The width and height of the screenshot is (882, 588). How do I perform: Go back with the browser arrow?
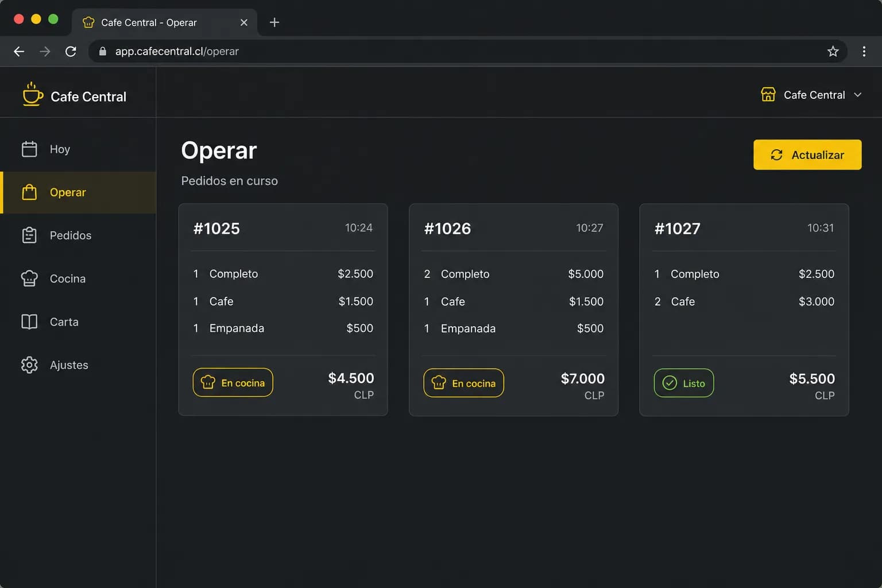(19, 52)
